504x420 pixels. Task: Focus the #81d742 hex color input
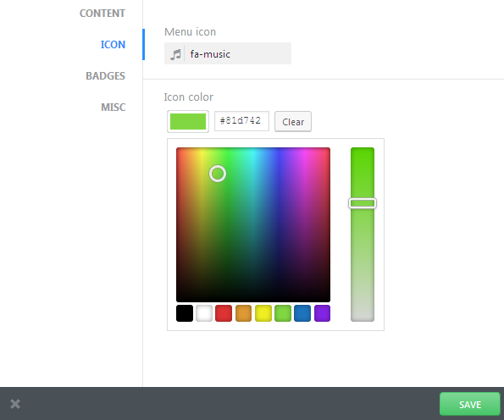pos(241,121)
